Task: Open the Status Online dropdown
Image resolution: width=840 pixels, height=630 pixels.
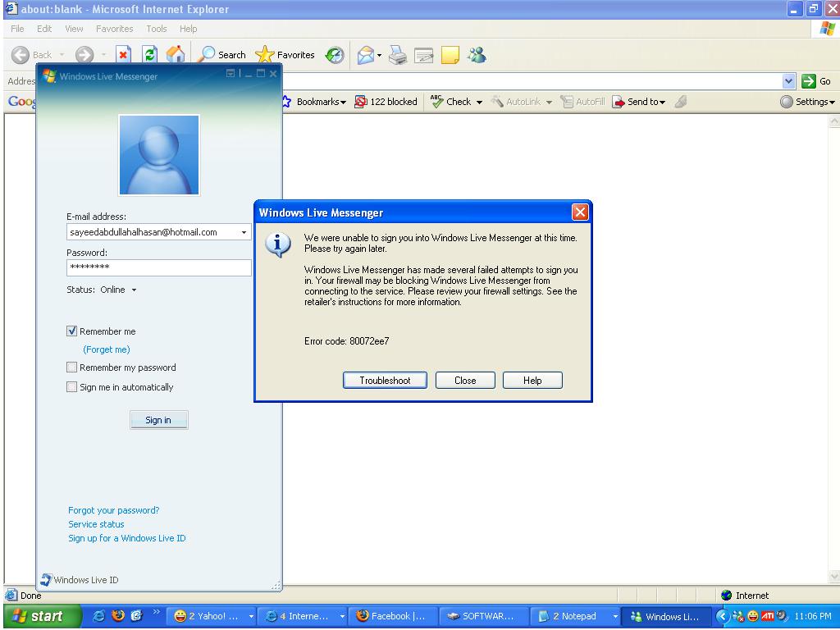Action: point(134,290)
